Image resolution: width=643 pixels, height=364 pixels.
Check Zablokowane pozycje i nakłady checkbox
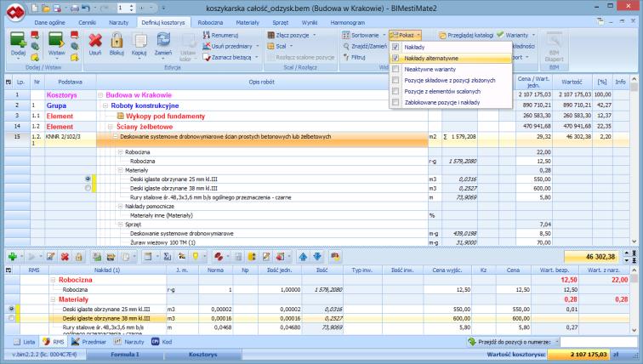click(x=395, y=102)
